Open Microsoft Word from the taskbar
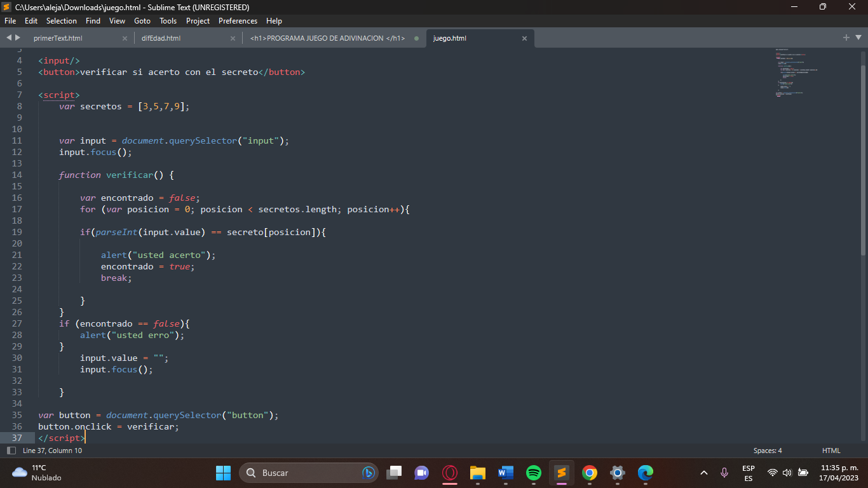Screen dimensions: 868x488 [506, 473]
